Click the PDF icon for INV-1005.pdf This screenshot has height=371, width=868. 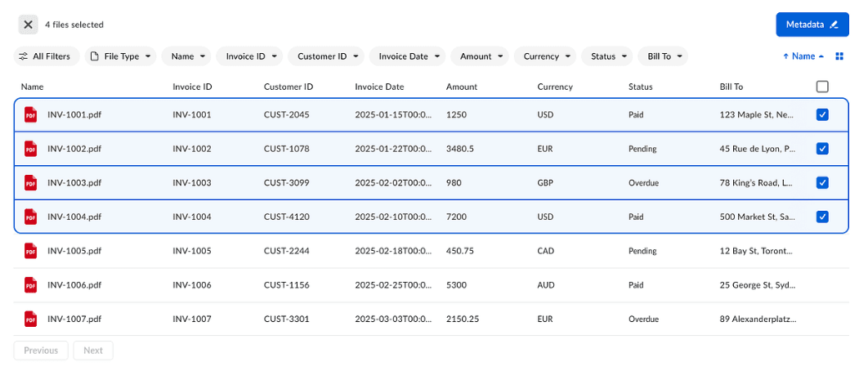click(31, 251)
